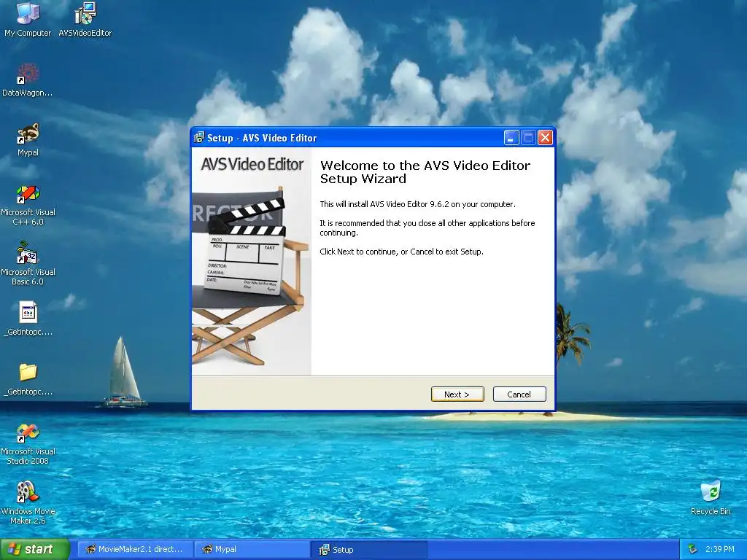Open the Windows start menu

pos(34,549)
